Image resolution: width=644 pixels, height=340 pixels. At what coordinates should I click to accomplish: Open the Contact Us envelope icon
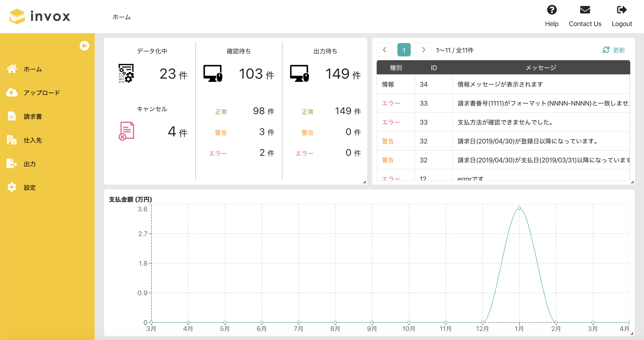[x=585, y=10]
